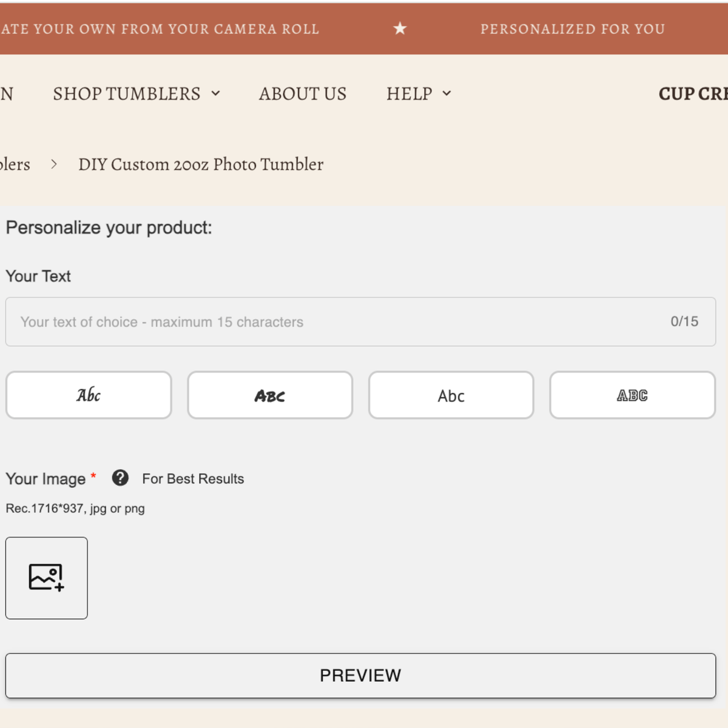Screen dimensions: 728x728
Task: Click the breadcrumb separator chevron
Action: 54,164
